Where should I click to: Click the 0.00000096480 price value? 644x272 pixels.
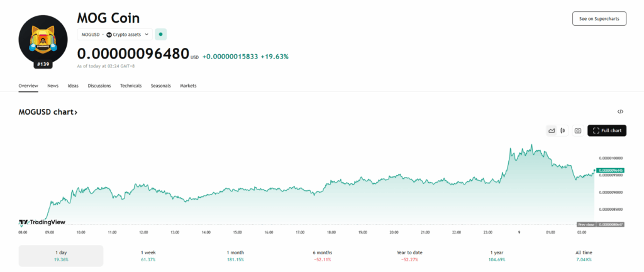point(133,54)
